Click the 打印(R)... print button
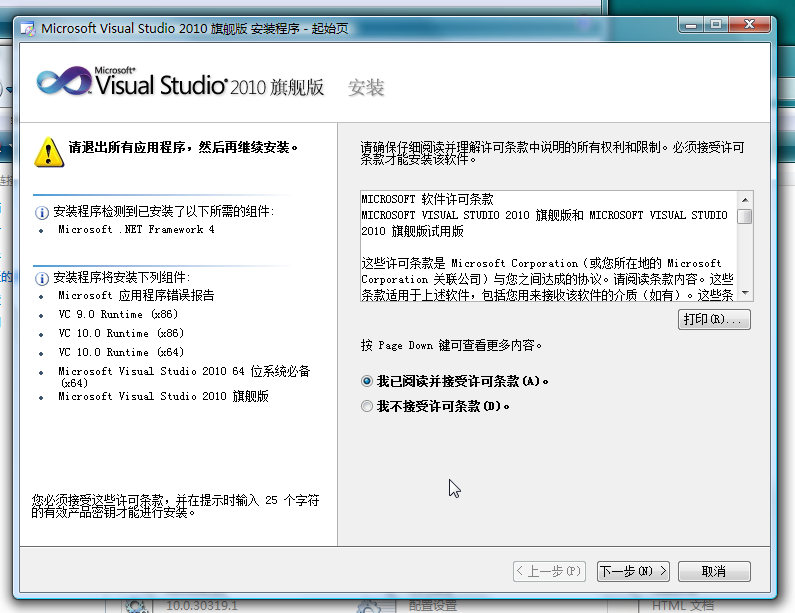 click(713, 320)
